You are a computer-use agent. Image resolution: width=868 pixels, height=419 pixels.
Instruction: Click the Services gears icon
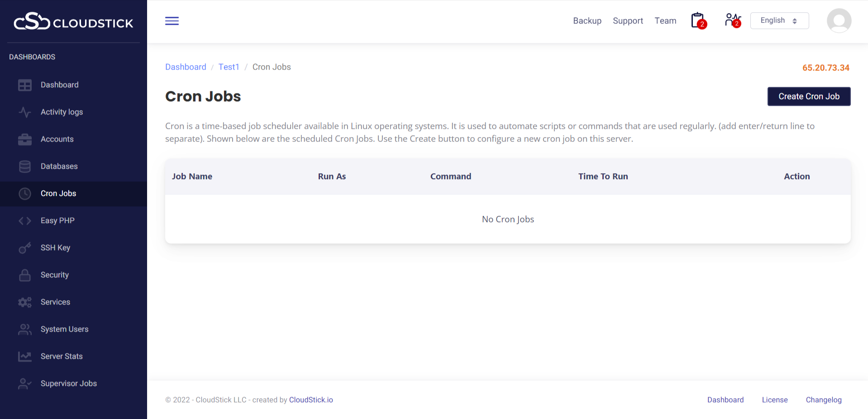click(25, 302)
